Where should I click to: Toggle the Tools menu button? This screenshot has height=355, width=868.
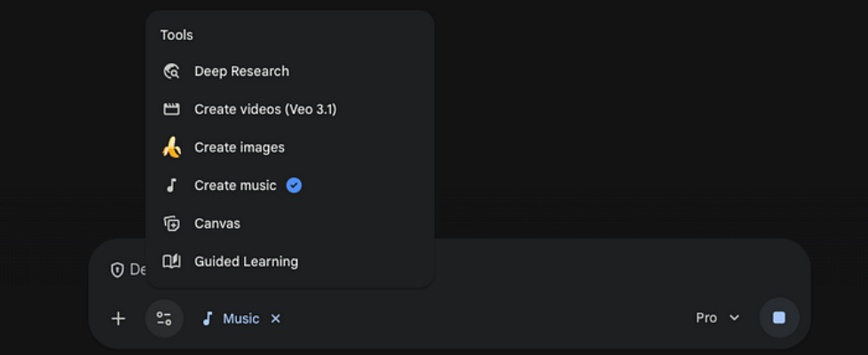point(164,319)
